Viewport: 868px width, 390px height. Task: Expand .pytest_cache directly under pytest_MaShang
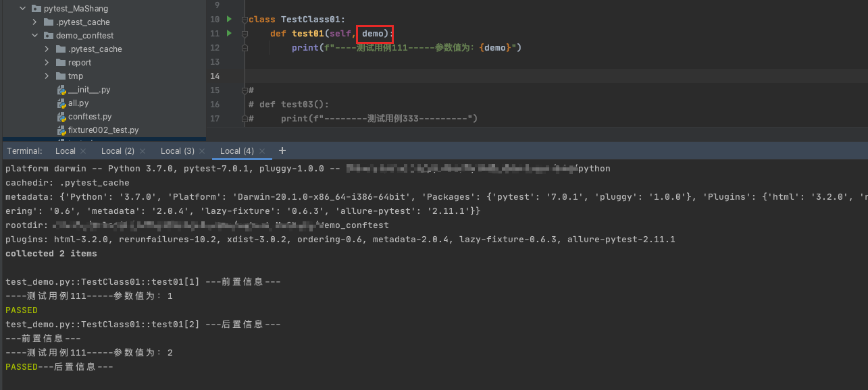coord(34,22)
